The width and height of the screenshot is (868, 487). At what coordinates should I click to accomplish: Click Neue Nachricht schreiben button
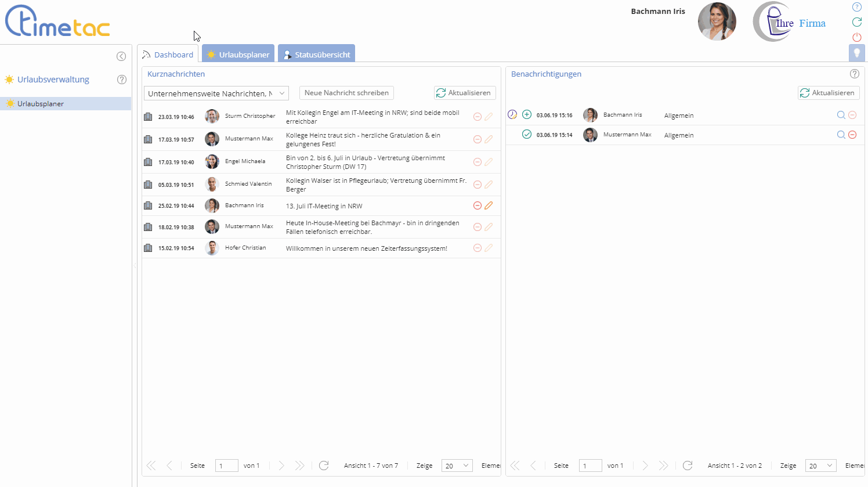[346, 93]
